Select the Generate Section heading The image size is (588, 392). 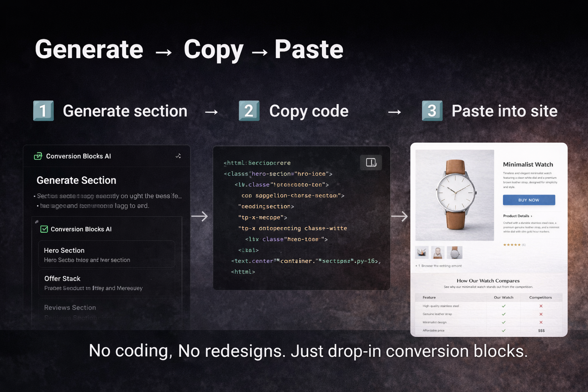click(76, 180)
